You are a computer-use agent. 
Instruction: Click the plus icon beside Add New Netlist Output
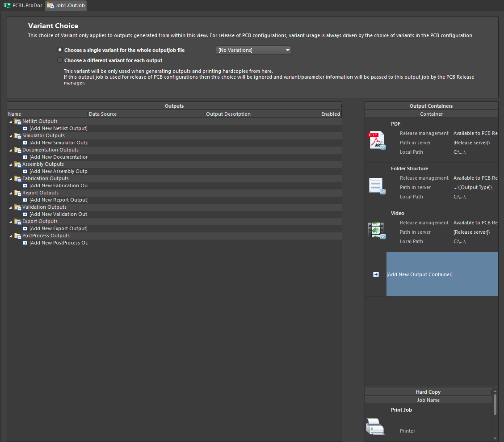coord(25,128)
